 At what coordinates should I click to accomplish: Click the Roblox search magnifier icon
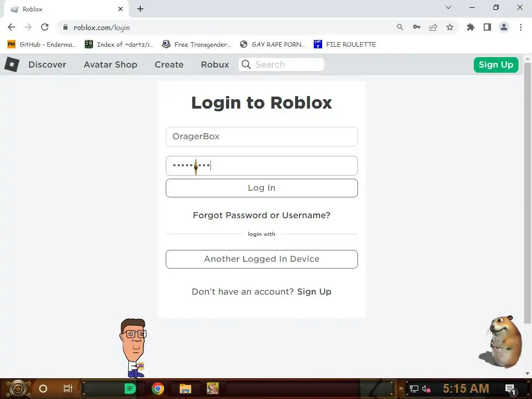pyautogui.click(x=246, y=64)
